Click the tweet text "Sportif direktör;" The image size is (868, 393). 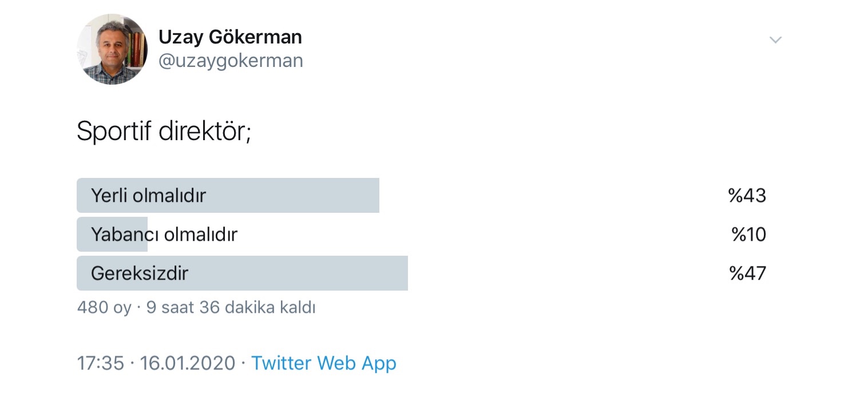(x=164, y=132)
